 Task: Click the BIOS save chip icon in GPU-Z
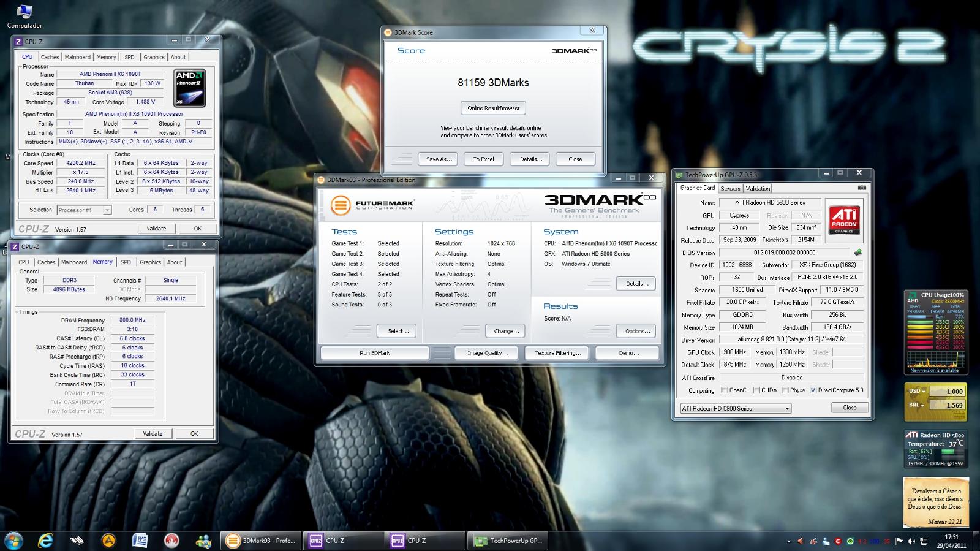point(858,253)
